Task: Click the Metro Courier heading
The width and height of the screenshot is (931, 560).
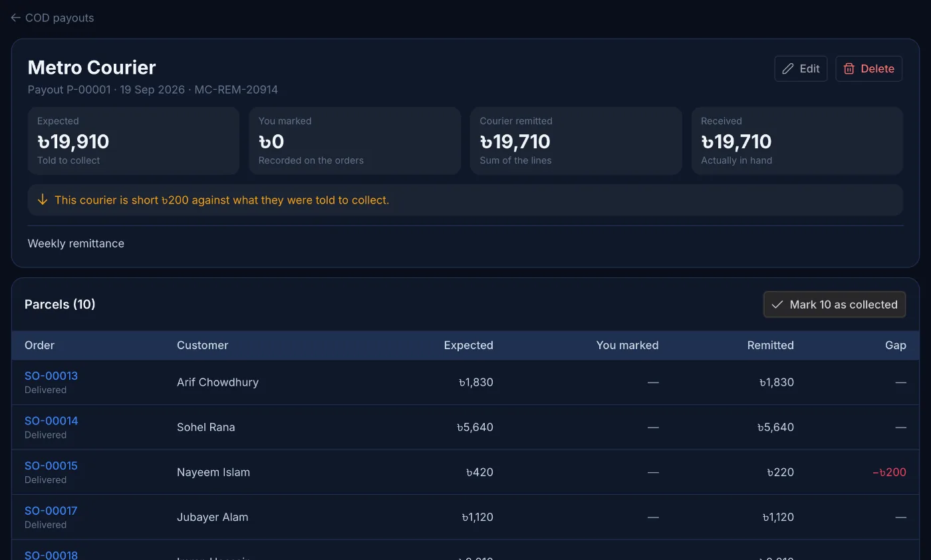Action: tap(92, 67)
